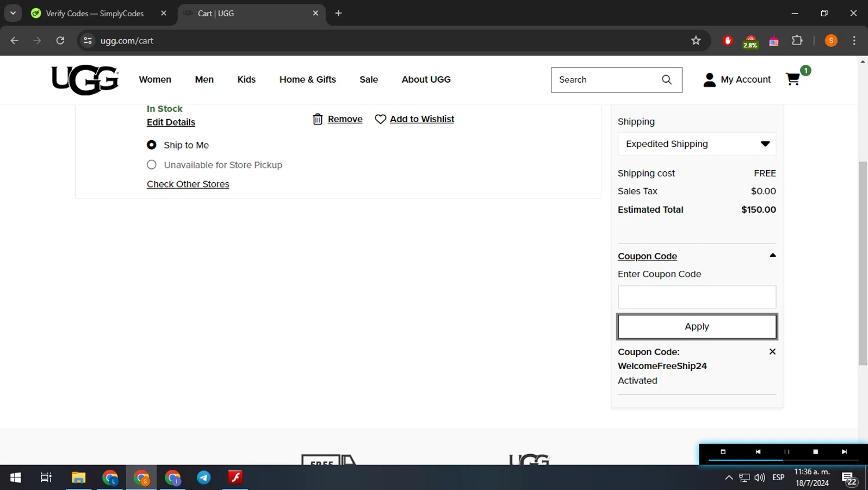The image size is (868, 490).
Task: Click the ESP language indicator
Action: [778, 478]
